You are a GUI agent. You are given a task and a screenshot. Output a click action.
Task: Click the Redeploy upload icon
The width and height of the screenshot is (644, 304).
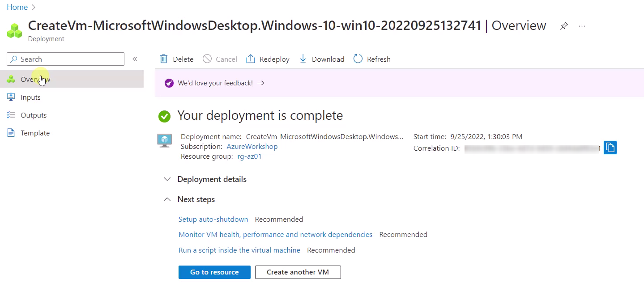pyautogui.click(x=251, y=59)
